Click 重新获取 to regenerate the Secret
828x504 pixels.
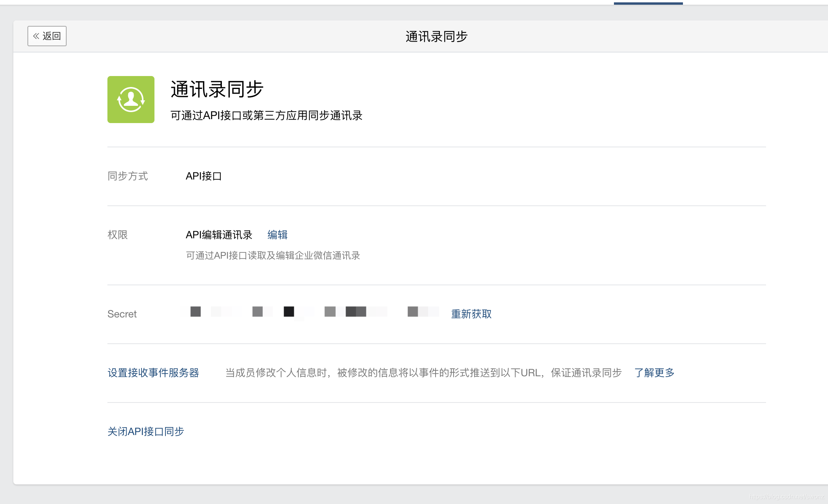pos(471,314)
